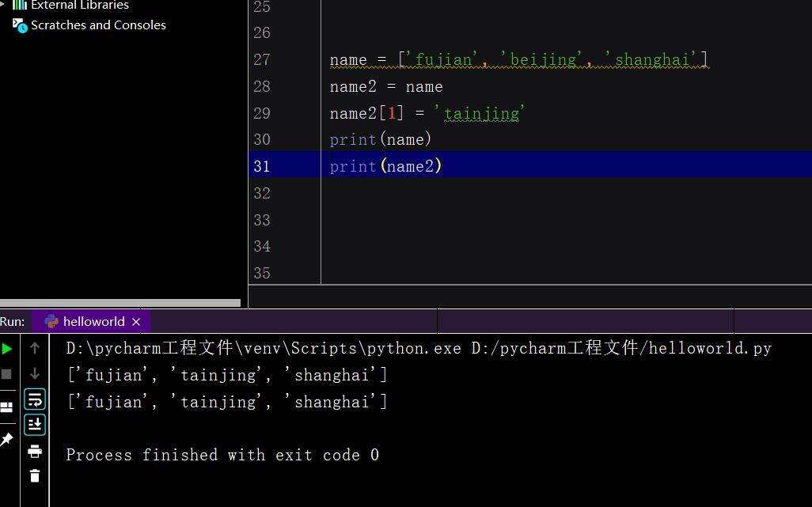This screenshot has width=812, height=507.
Task: Click the Up the Stack Trace arrow
Action: coord(34,347)
